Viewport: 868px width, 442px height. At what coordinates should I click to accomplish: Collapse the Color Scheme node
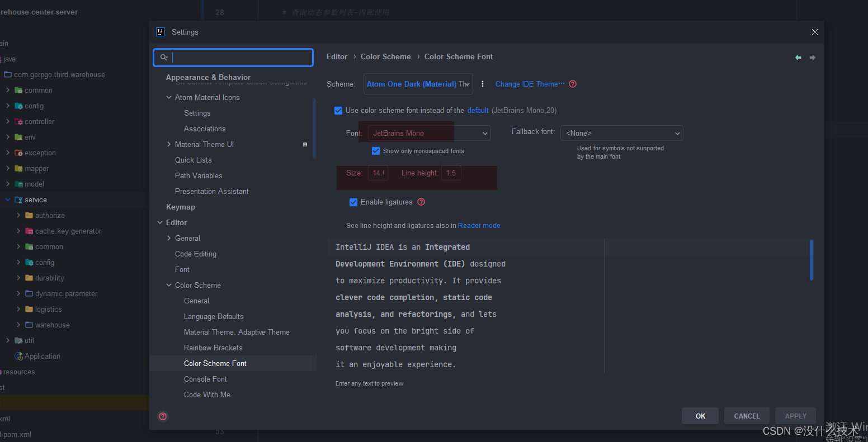click(169, 285)
